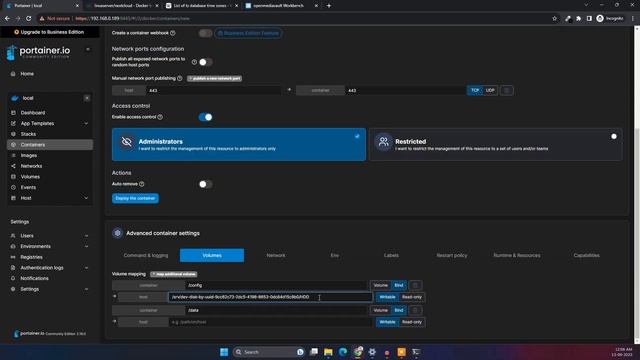Open Microsoft Edge from the taskbar
The image size is (640, 360).
[x=343, y=352]
